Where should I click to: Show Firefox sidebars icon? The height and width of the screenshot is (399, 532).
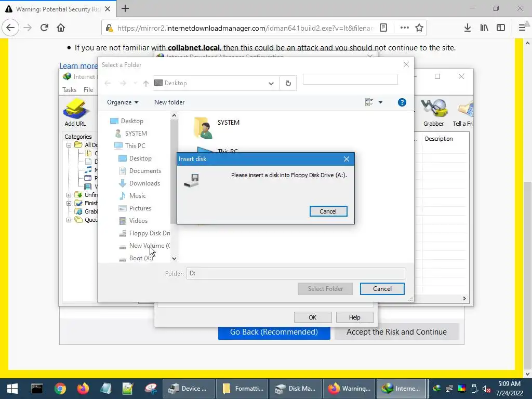click(501, 28)
